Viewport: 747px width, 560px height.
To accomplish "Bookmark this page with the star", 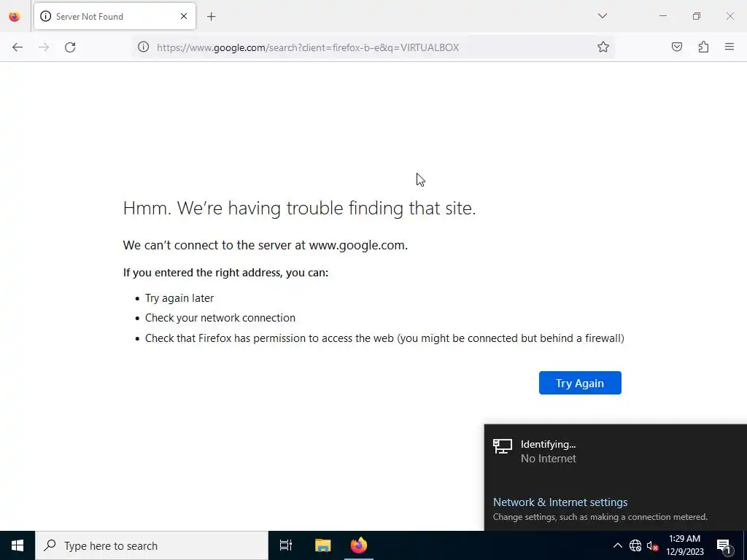I will 603,47.
